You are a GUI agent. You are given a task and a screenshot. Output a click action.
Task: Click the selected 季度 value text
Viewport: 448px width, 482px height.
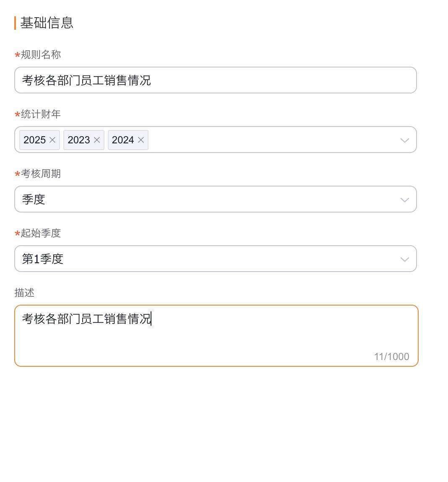(34, 200)
